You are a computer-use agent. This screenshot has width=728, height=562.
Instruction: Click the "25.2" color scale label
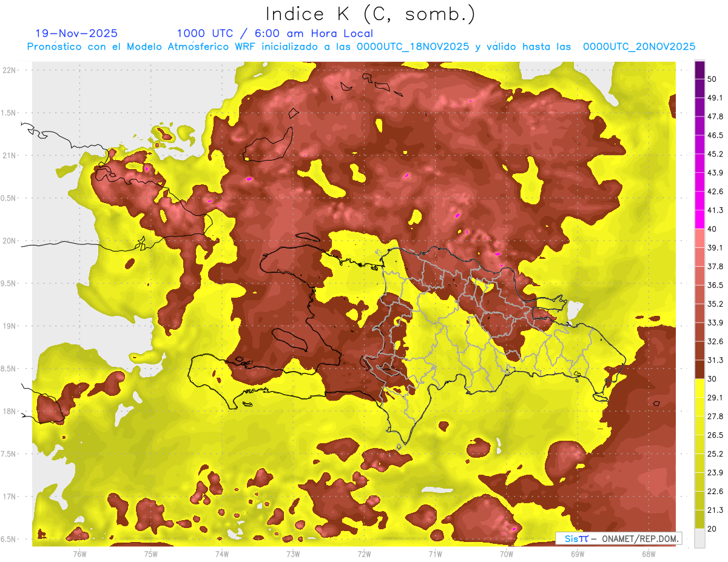[715, 454]
